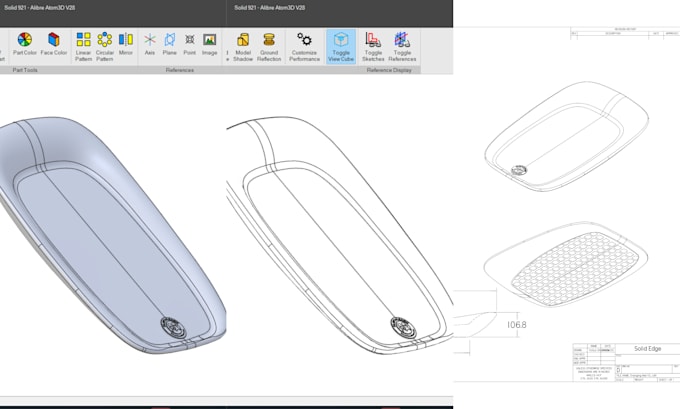The image size is (680, 409).
Task: Insert a reference Axis
Action: [150, 44]
